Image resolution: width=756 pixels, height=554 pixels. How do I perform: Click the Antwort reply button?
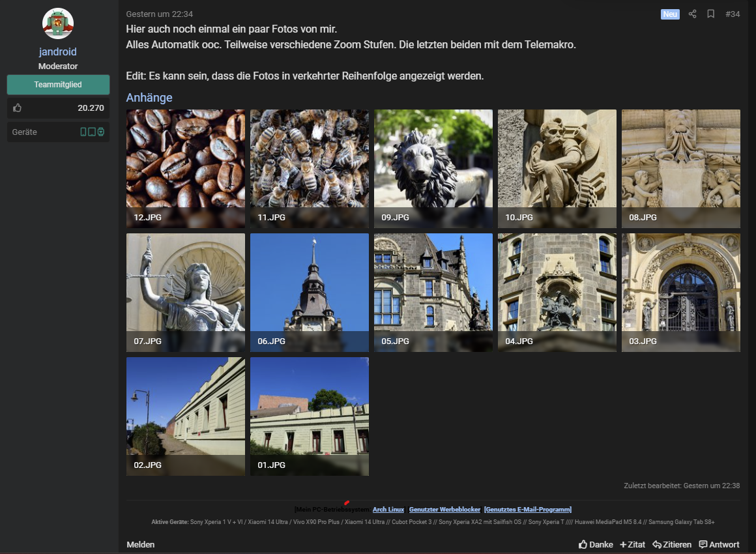point(719,544)
